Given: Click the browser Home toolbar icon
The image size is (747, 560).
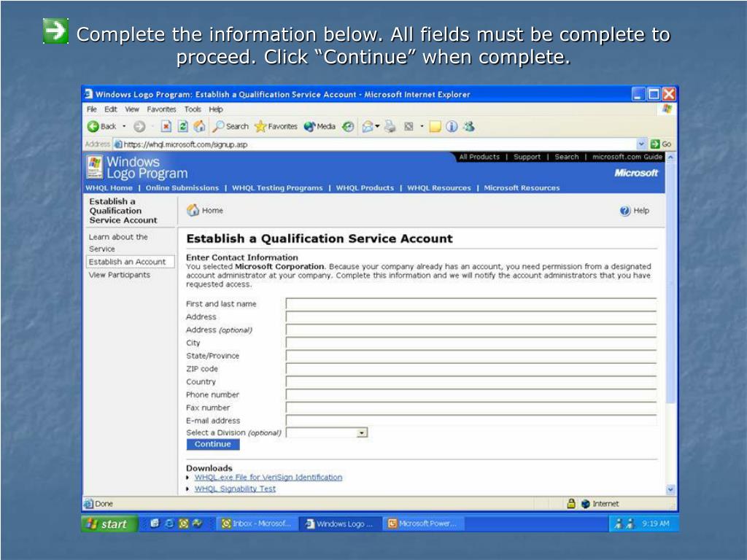Looking at the screenshot, I should click(x=200, y=126).
